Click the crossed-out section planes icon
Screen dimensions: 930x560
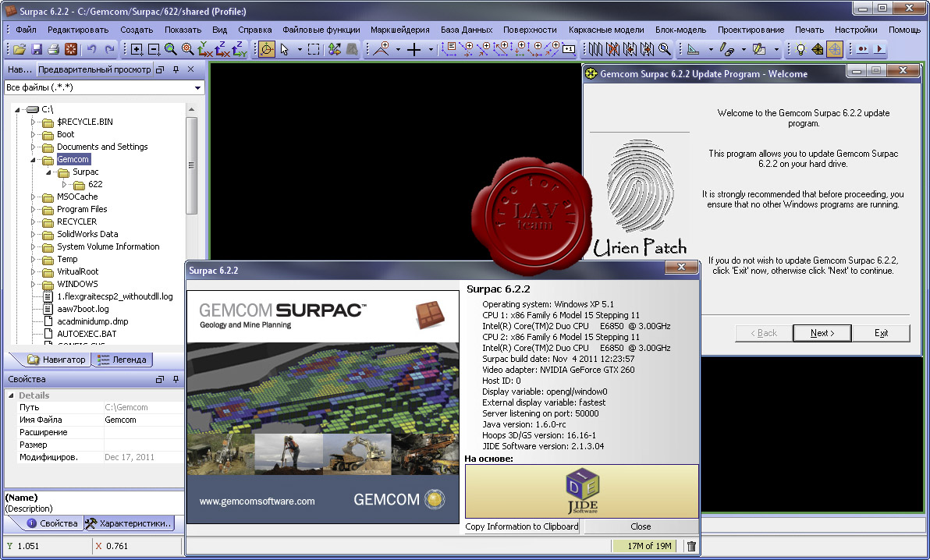[x=612, y=49]
